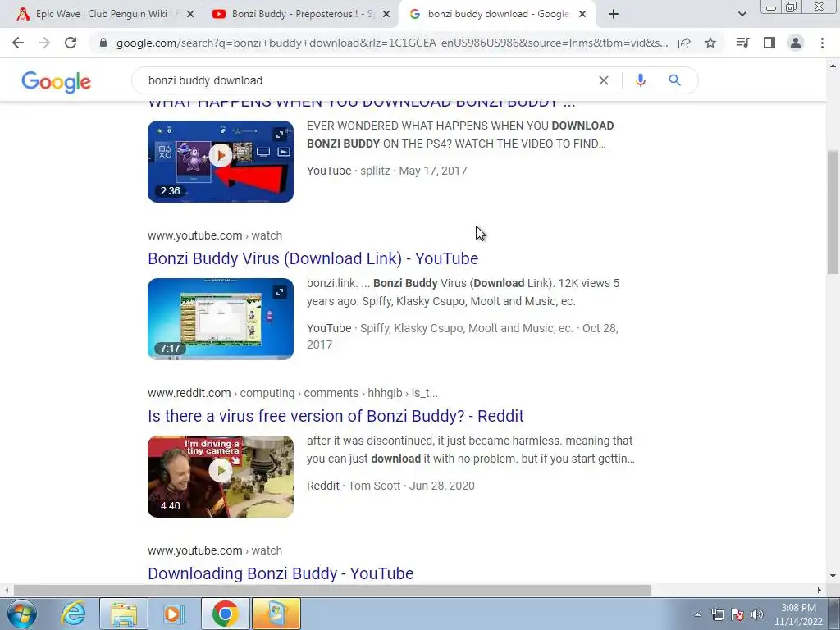Open Chrome profile avatar
Viewport: 840px width, 630px height.
point(796,43)
